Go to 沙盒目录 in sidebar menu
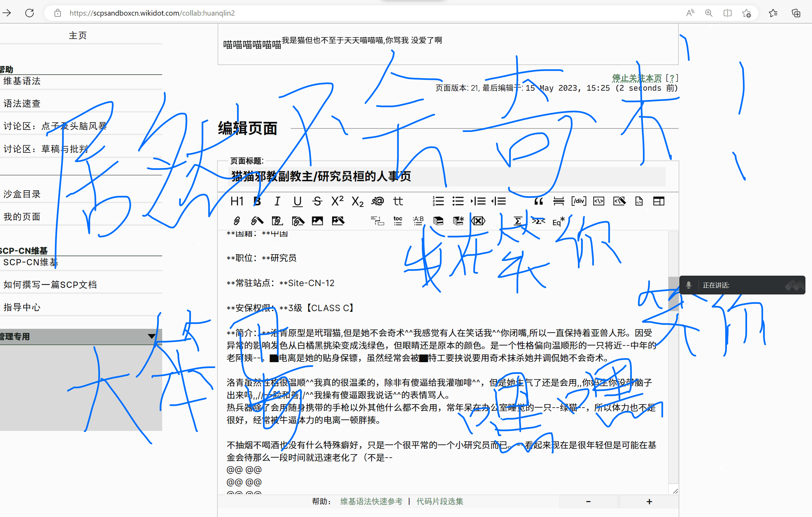The height and width of the screenshot is (517, 812). point(22,194)
